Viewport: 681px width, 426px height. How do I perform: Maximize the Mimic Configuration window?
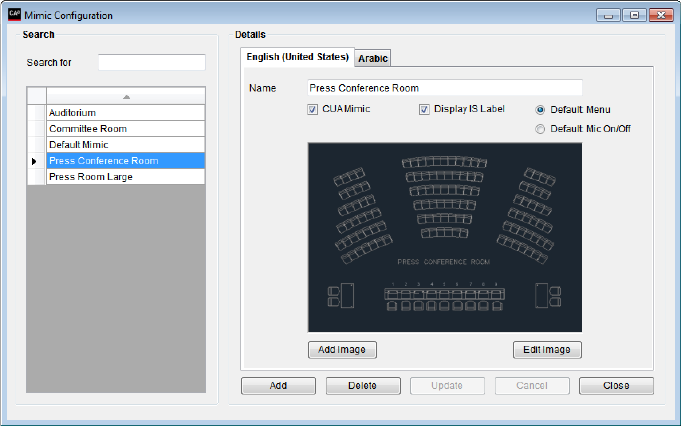(x=633, y=15)
